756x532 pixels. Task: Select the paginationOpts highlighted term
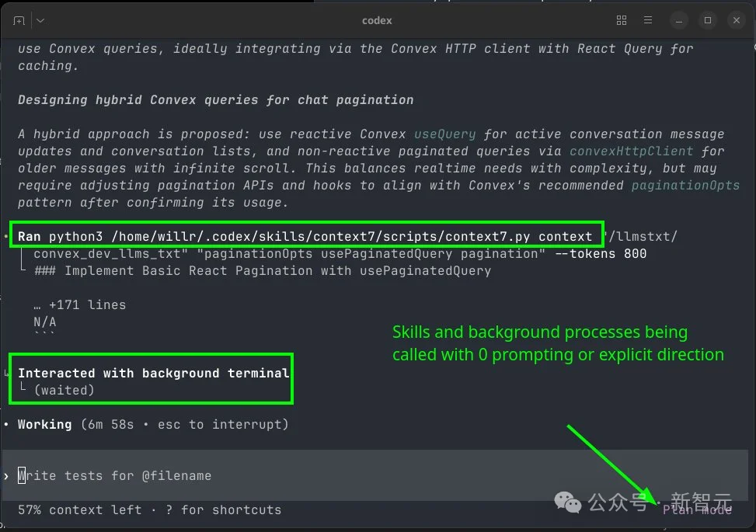pyautogui.click(x=685, y=186)
